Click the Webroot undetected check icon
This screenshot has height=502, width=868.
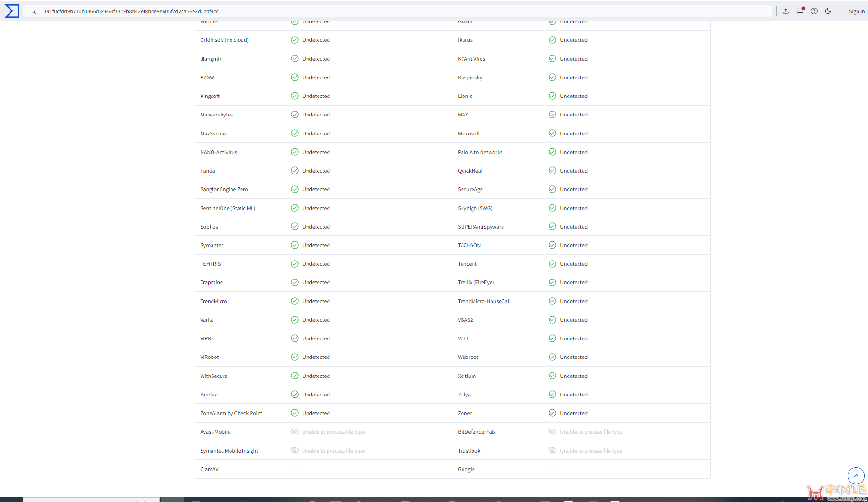(x=552, y=357)
